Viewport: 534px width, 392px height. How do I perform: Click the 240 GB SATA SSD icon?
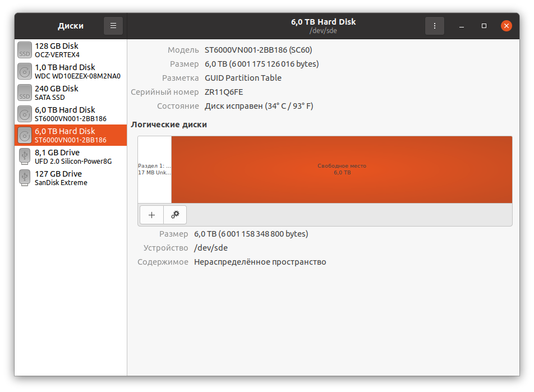pyautogui.click(x=25, y=93)
